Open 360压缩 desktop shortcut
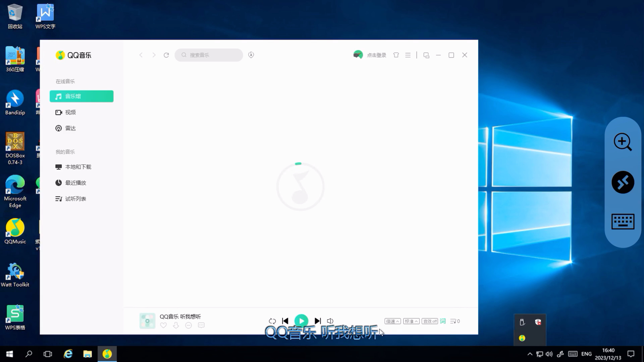The width and height of the screenshot is (644, 362). pos(15,59)
